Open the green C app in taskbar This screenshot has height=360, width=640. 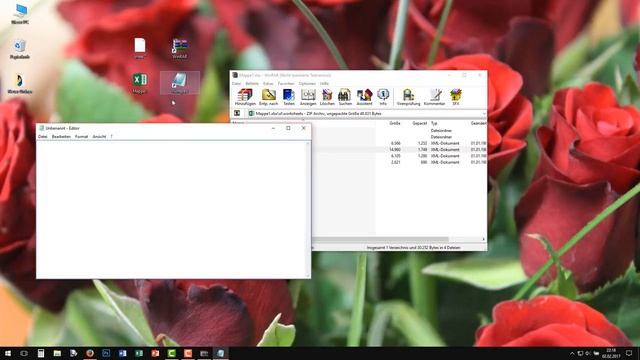[171, 353]
